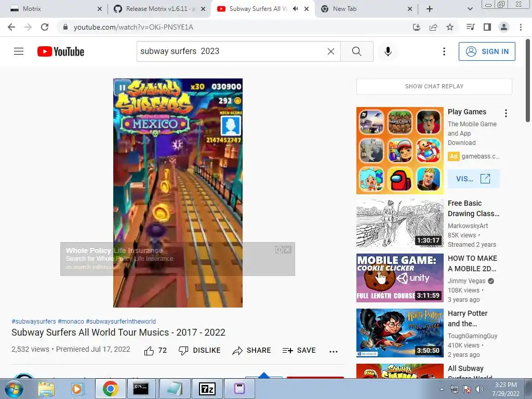Viewport: 532px width, 399px height.
Task: Open the command prompt taskbar icon
Action: coord(140,389)
